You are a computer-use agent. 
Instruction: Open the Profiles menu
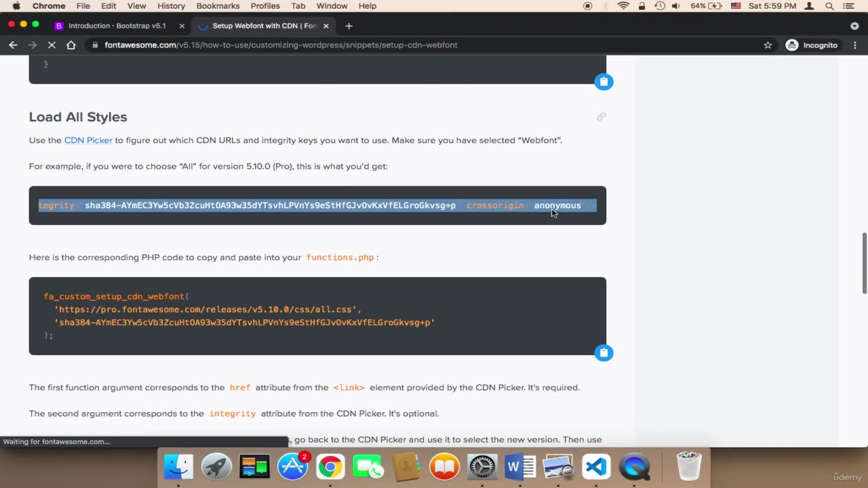pyautogui.click(x=265, y=6)
